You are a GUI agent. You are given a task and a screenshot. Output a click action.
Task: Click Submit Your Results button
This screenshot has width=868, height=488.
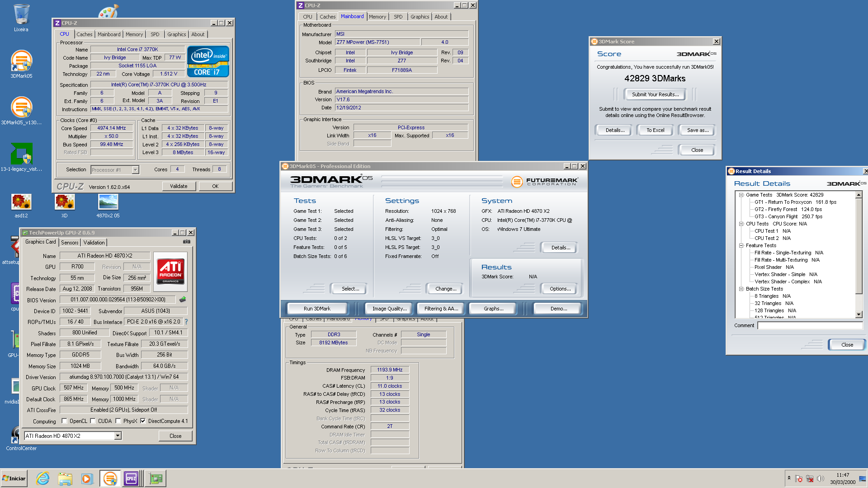[x=656, y=94]
